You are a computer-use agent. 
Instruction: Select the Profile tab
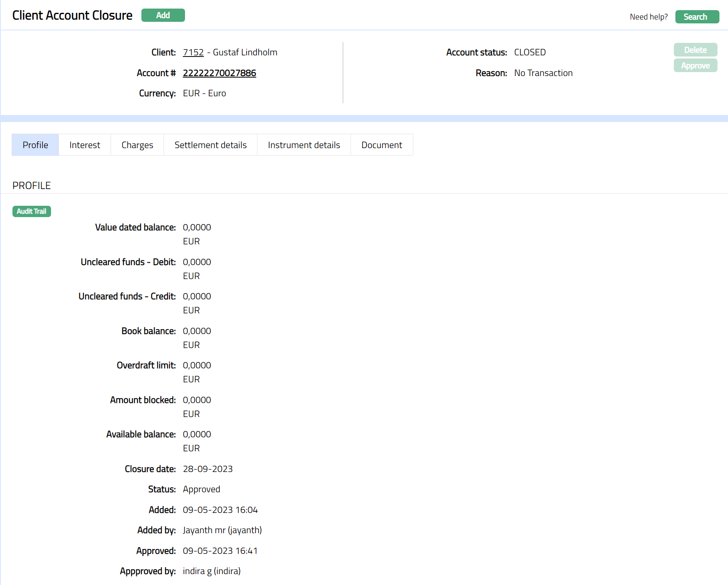pos(35,145)
